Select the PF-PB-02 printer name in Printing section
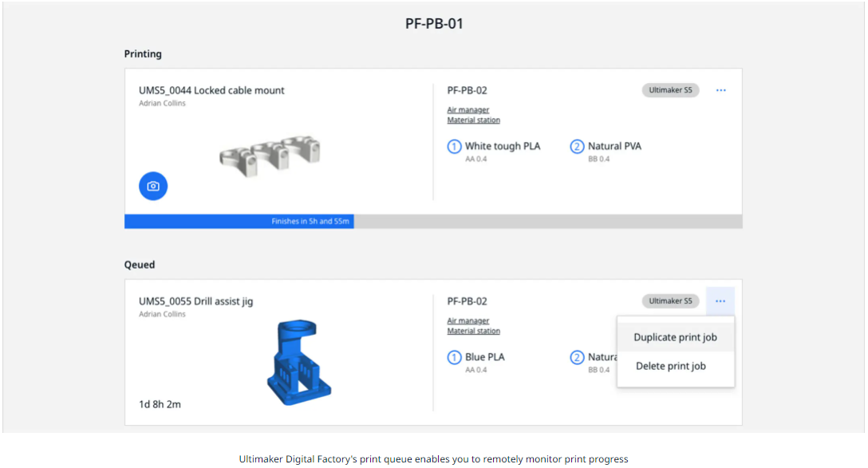The image size is (868, 468). pos(468,90)
